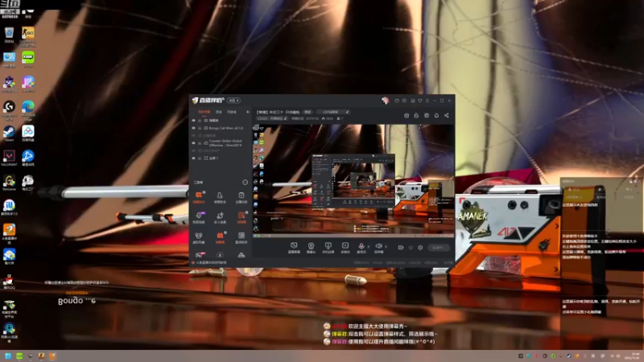Open the hamburger menu in Livehime title bar
This screenshot has height=362, width=644.
pyautogui.click(x=427, y=101)
